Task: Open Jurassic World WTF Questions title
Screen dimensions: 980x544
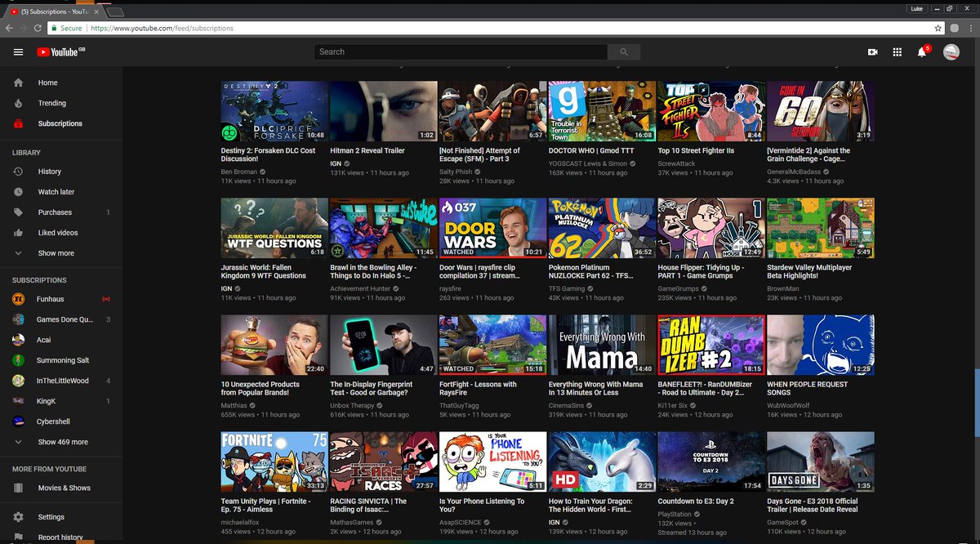Action: [264, 271]
